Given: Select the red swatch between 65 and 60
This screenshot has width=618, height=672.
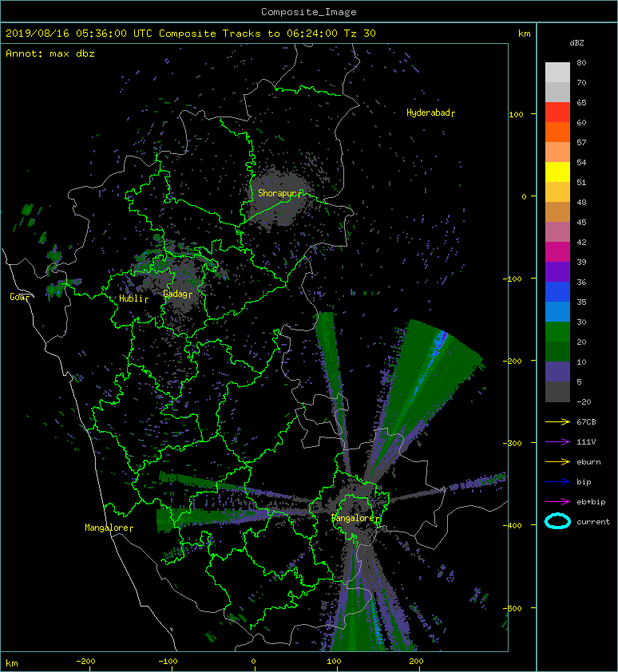Looking at the screenshot, I should click(557, 113).
